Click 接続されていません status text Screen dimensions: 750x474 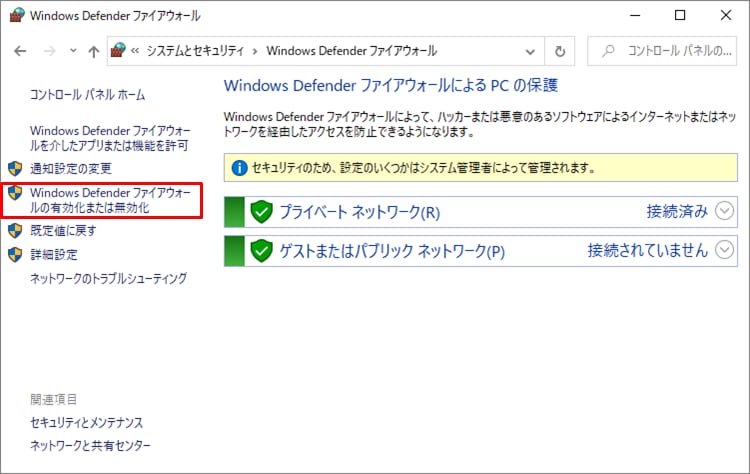648,250
